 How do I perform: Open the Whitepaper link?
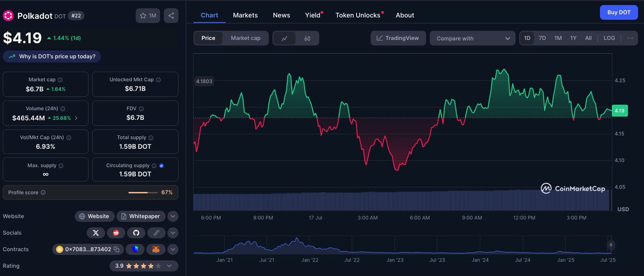coord(141,216)
